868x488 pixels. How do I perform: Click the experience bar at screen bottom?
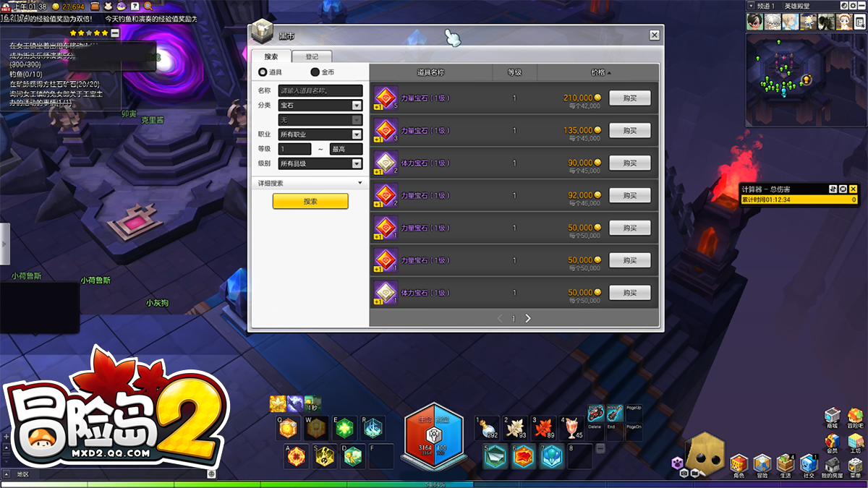[434, 484]
